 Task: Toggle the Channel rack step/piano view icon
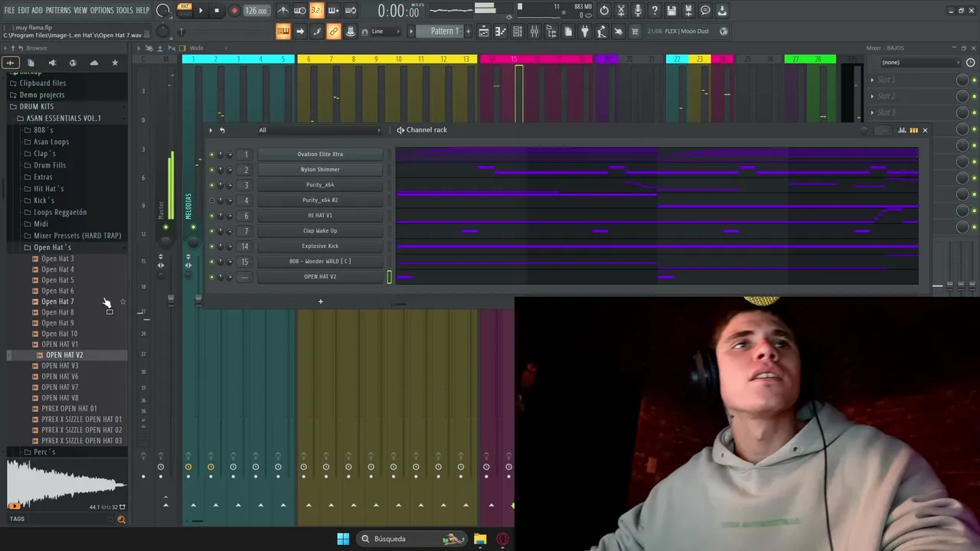point(913,130)
